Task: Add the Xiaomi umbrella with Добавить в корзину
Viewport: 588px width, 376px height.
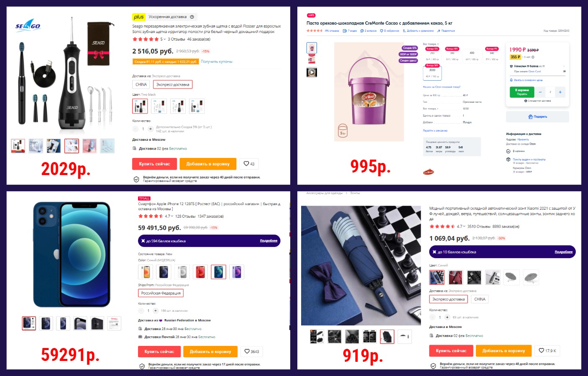Action: coord(504,351)
